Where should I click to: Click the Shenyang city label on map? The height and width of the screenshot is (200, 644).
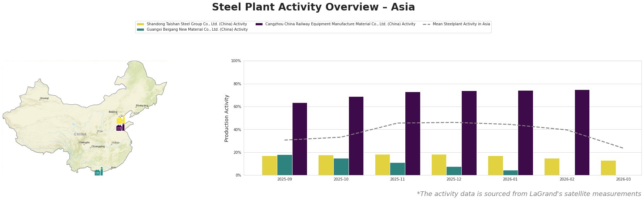click(x=142, y=105)
